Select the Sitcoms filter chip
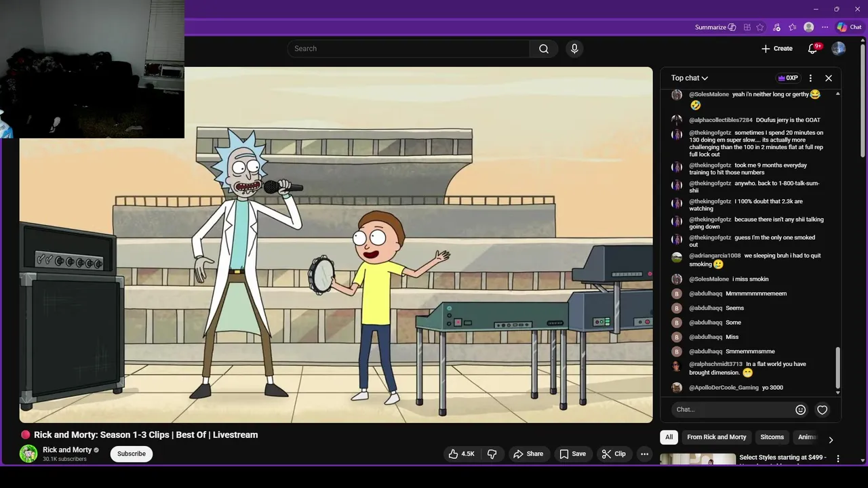 point(772,437)
